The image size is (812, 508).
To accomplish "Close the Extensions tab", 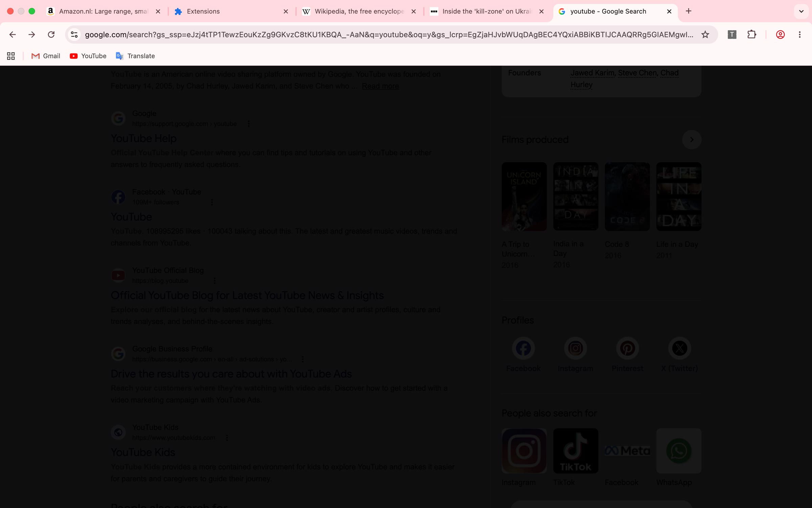I will click(286, 11).
